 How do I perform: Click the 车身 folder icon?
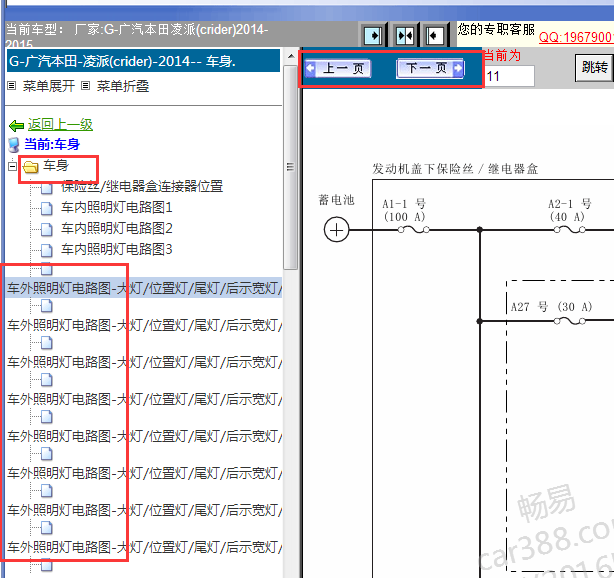click(31, 167)
